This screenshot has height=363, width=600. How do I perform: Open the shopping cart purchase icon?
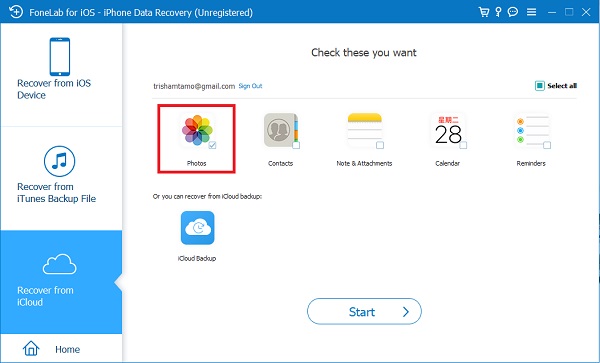[484, 12]
